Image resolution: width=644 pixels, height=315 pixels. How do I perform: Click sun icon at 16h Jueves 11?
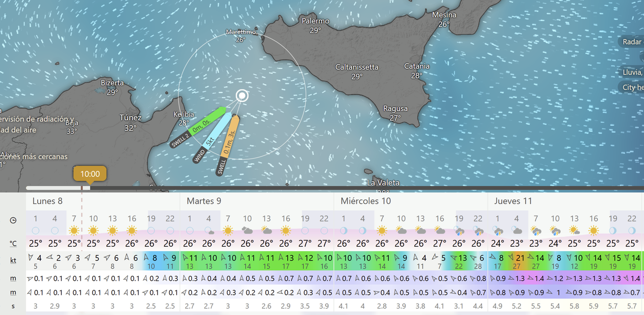(594, 230)
